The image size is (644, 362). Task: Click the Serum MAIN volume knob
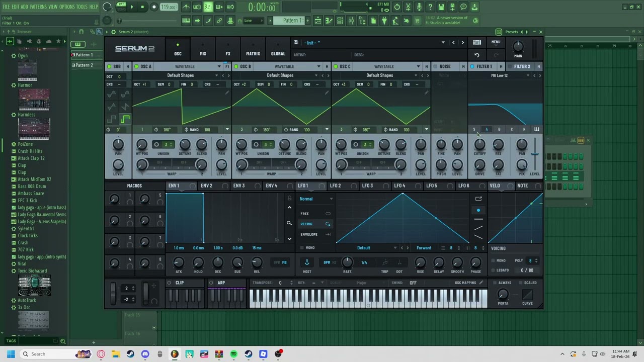tap(518, 46)
